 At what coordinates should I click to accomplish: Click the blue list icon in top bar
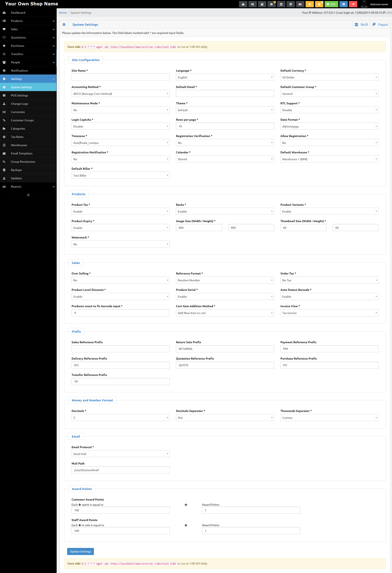click(x=343, y=4)
